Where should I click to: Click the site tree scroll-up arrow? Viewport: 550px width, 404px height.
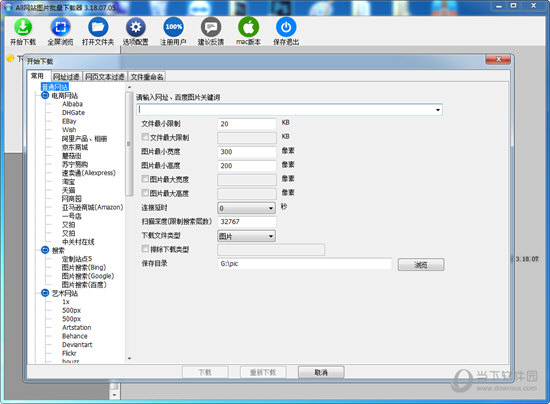click(x=129, y=87)
